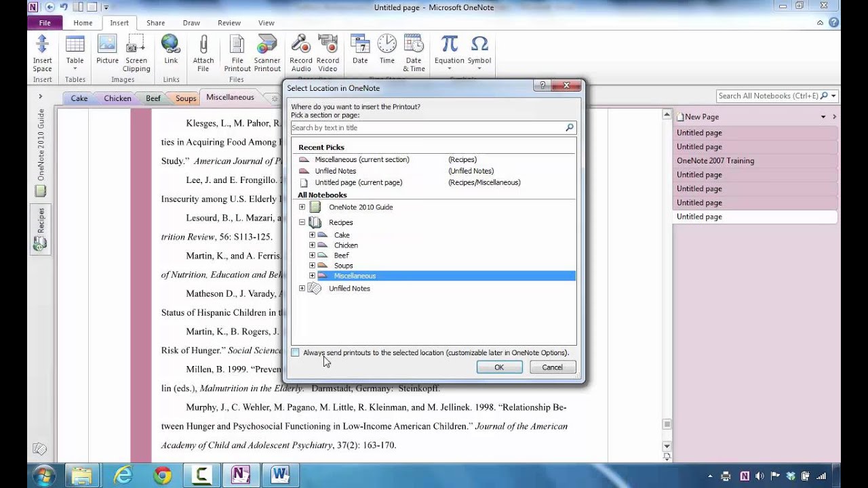Click the Date & Time icon
The width and height of the screenshot is (868, 488).
point(414,45)
